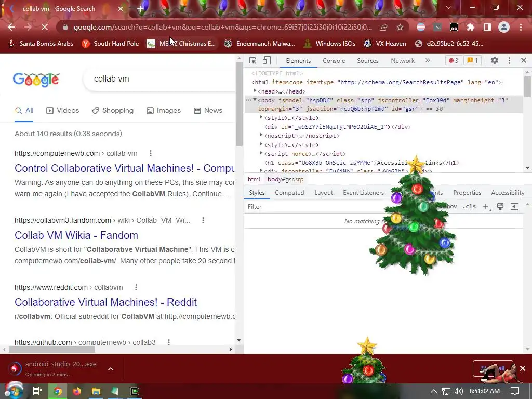Switch to the Network tab
532x399 pixels.
(403, 61)
